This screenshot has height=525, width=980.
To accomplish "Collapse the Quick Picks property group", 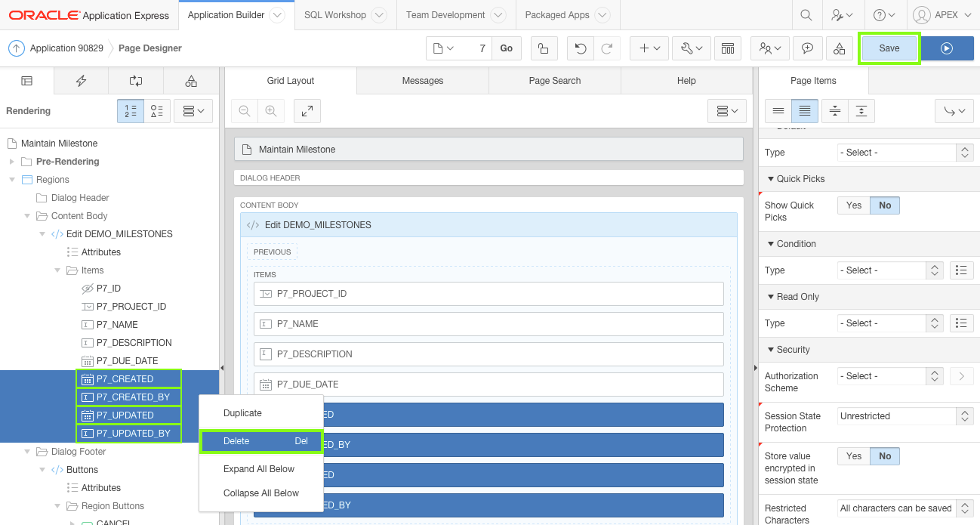I will point(771,179).
